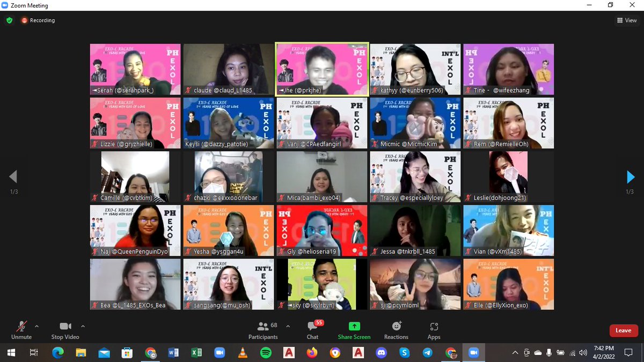Select Vian (@vXm1485) video tile
This screenshot has width=644, height=362.
tap(509, 230)
